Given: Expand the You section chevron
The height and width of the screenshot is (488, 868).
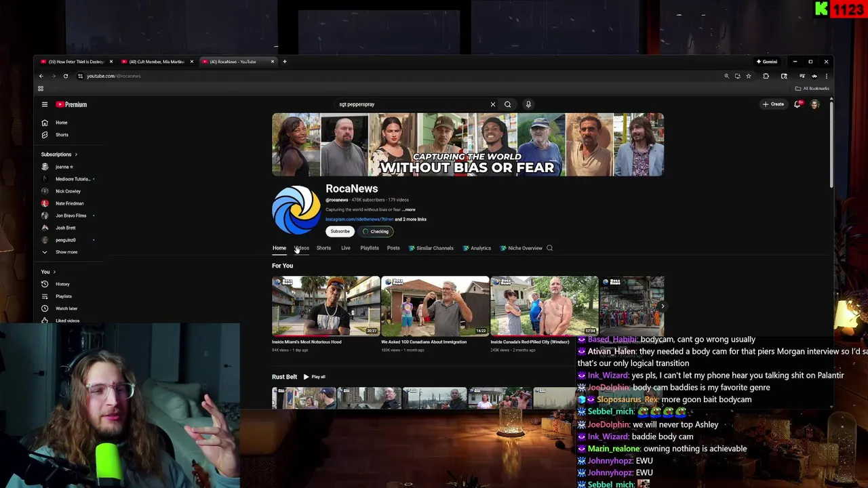Looking at the screenshot, I should click(54, 272).
